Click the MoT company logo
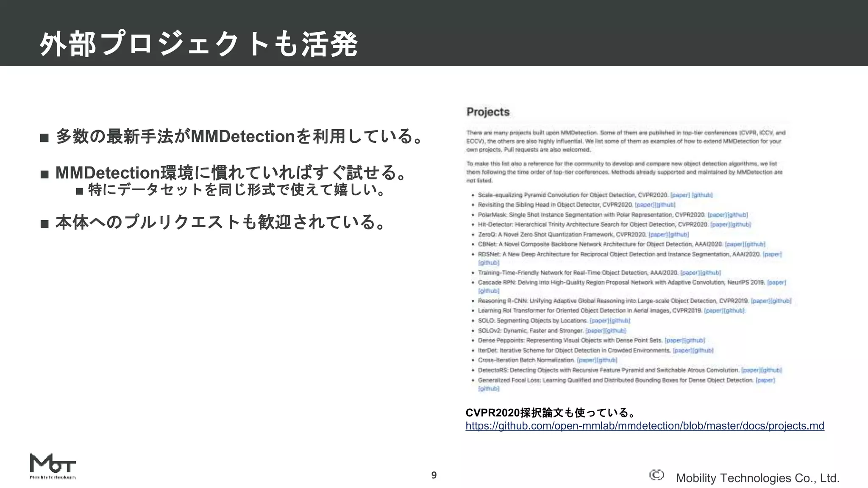 coord(53,466)
